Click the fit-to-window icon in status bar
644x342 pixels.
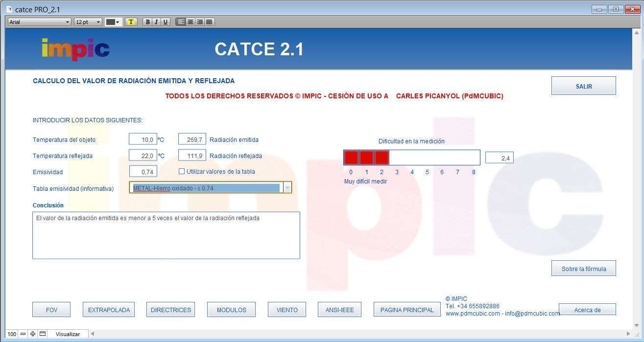(42, 334)
